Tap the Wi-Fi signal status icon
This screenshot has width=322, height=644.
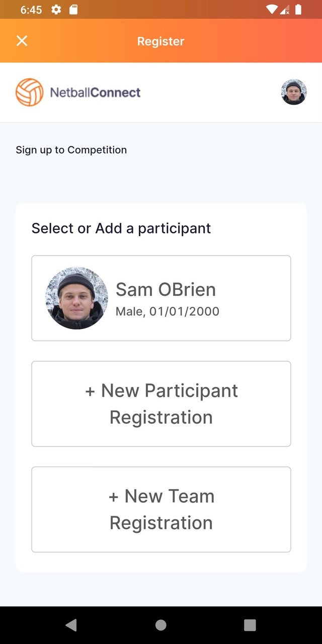[272, 10]
